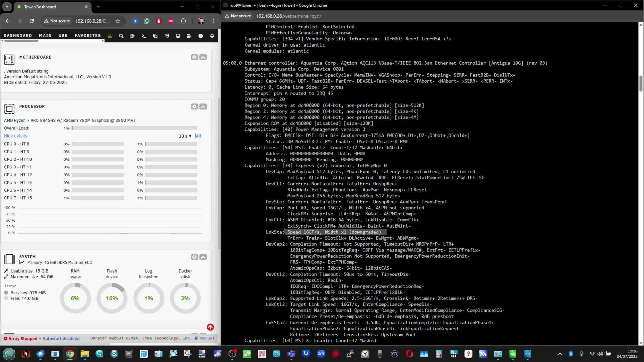Bookmark page with the star icon
The height and width of the screenshot is (362, 644).
(x=118, y=21)
